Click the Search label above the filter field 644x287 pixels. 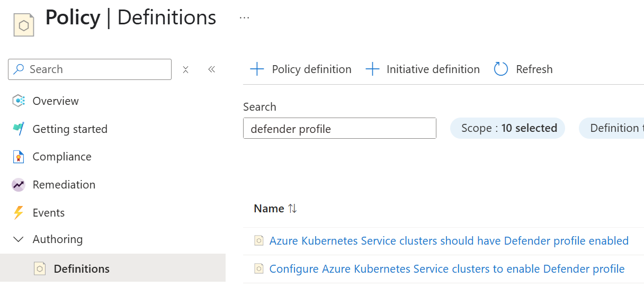click(260, 107)
